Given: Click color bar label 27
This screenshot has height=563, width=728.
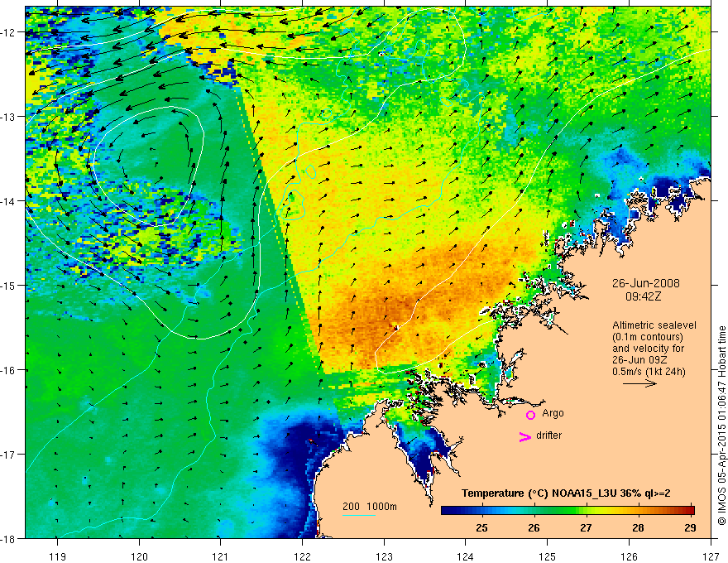Looking at the screenshot, I should [586, 527].
